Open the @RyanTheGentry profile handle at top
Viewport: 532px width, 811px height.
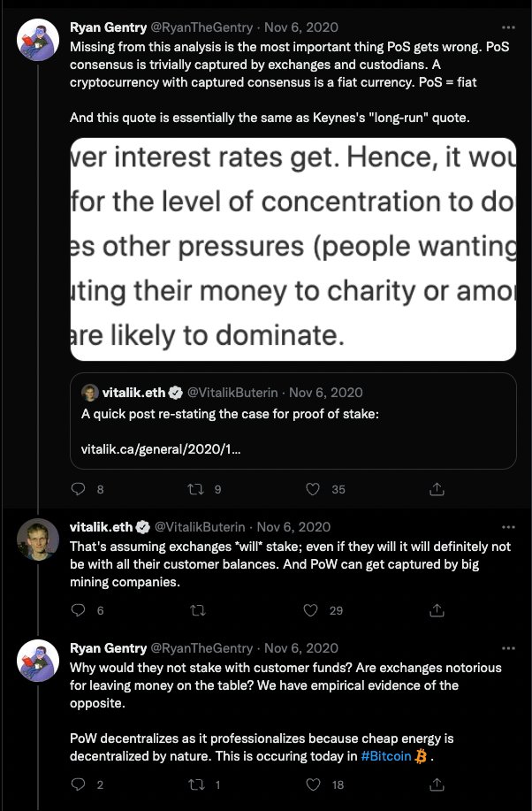point(201,27)
